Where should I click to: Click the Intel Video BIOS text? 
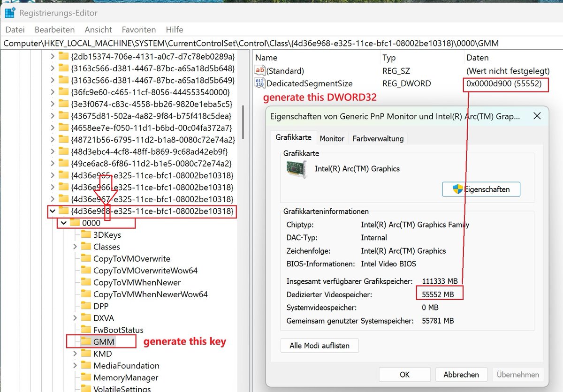pos(388,264)
